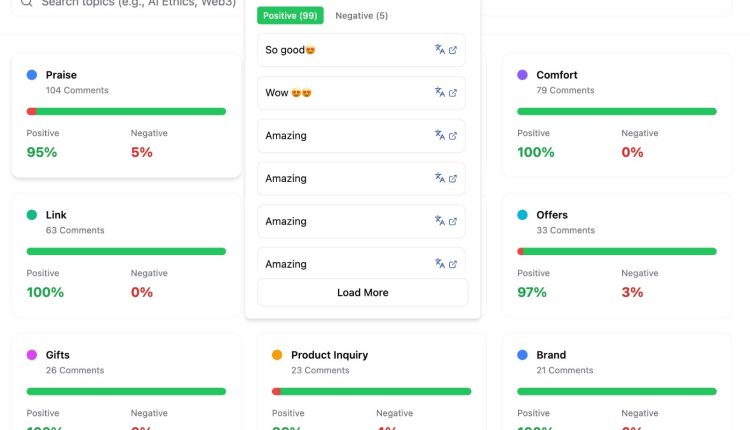Open external link for "So good" comment
Image resolution: width=750 pixels, height=430 pixels.
coord(453,50)
